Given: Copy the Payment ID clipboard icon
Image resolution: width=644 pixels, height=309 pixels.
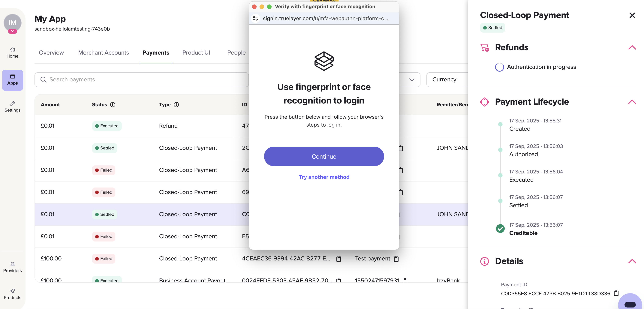Looking at the screenshot, I should pyautogui.click(x=616, y=293).
